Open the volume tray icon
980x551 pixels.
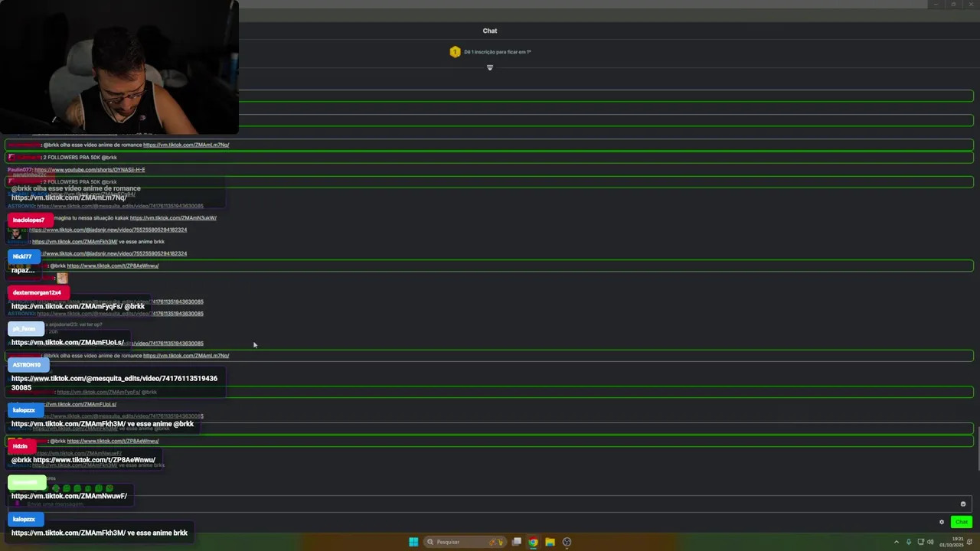(930, 542)
